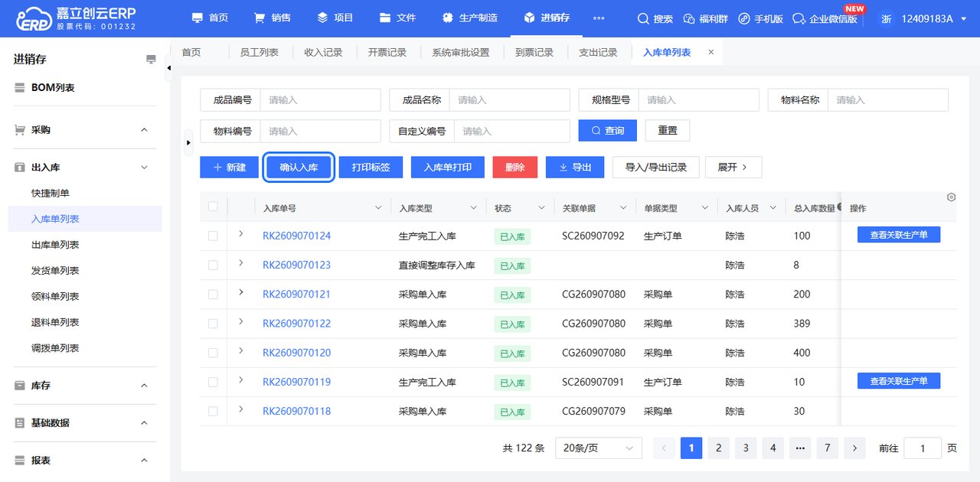Open the 入库单号 column dropdown arrow
Viewport: 980px width, 482px height.
click(x=378, y=207)
